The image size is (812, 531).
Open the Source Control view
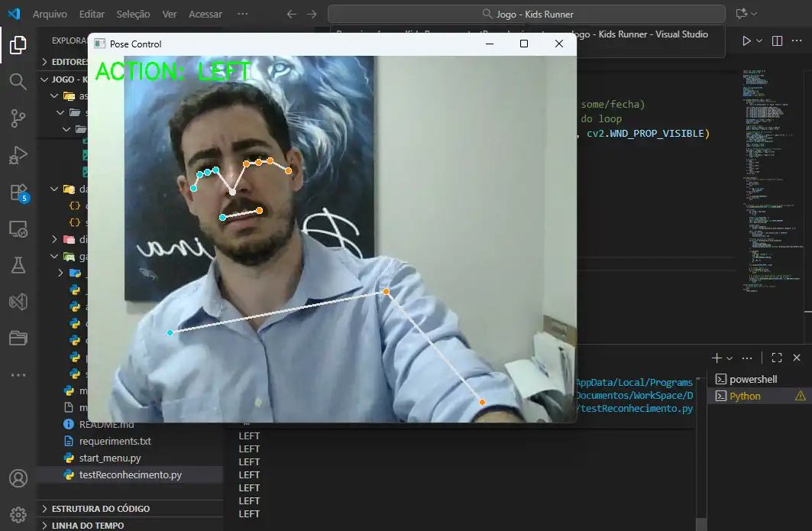[18, 118]
